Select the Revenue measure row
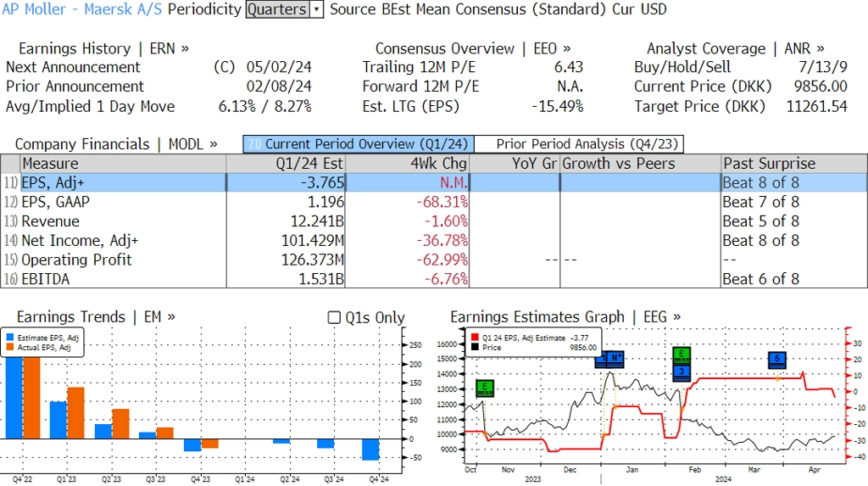Image resolution: width=868 pixels, height=486 pixels. point(434,221)
